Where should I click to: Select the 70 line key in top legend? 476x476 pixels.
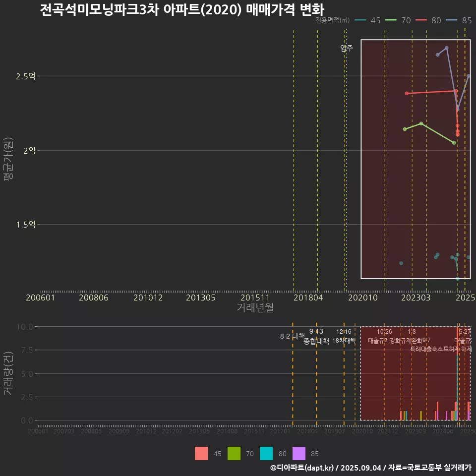point(391,20)
